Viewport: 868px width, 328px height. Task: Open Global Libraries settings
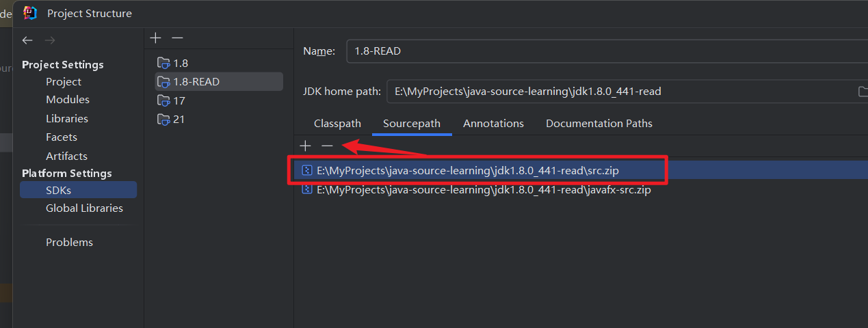84,208
